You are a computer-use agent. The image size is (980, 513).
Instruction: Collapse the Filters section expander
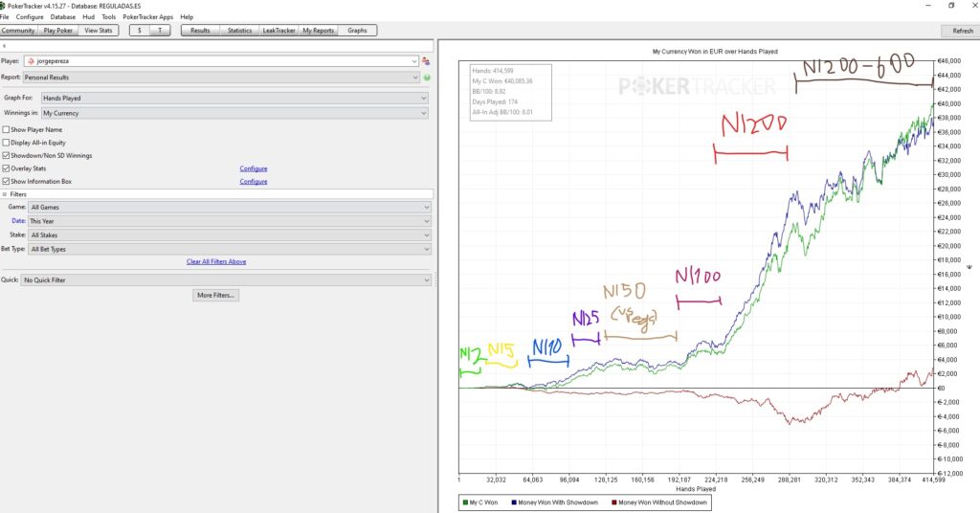[5, 194]
